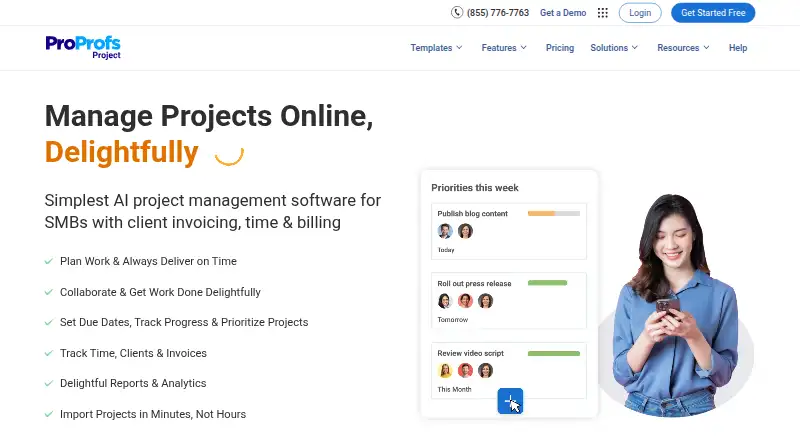Select middle avatar in Roll out press release
800x440 pixels.
tap(465, 301)
